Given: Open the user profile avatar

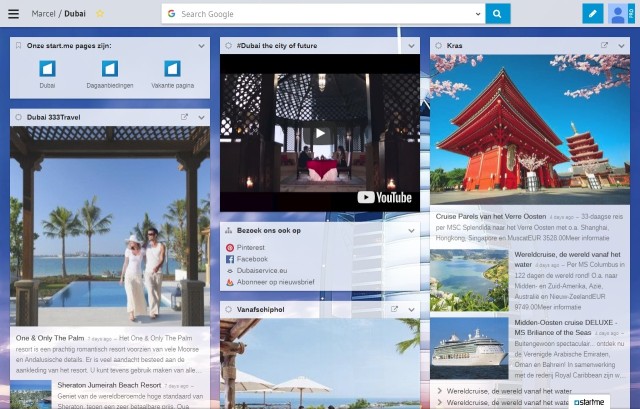Looking at the screenshot, I should (618, 14).
